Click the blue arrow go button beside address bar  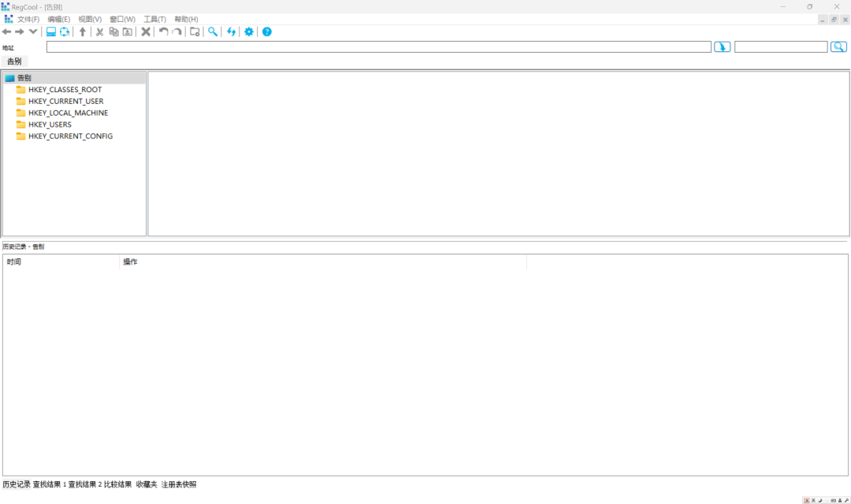723,47
